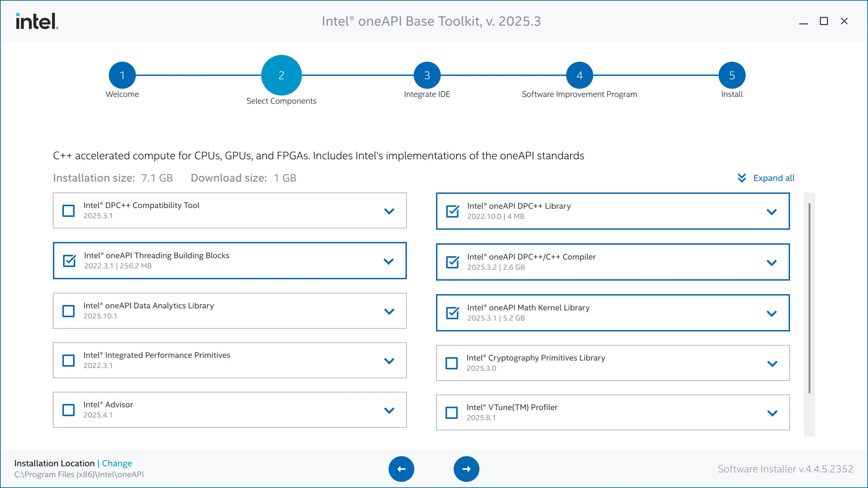Check Intel DPC++ Compatibility Tool
868x488 pixels.
[x=68, y=211]
